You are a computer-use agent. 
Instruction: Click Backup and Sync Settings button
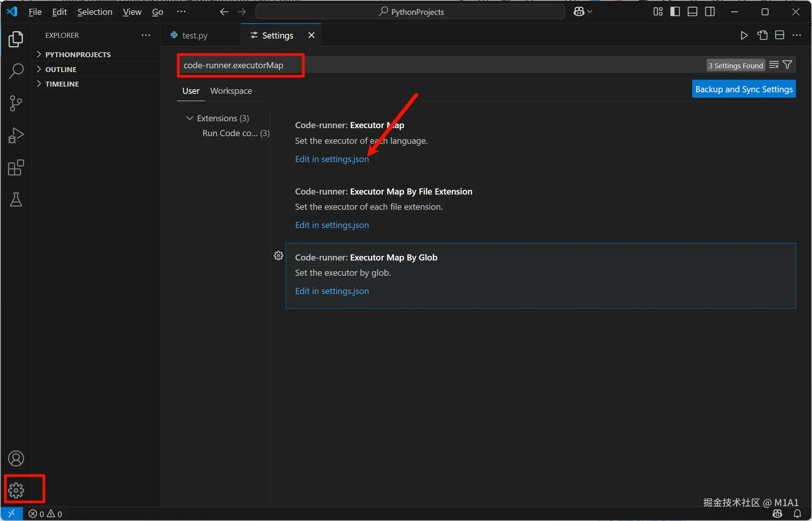click(x=743, y=89)
